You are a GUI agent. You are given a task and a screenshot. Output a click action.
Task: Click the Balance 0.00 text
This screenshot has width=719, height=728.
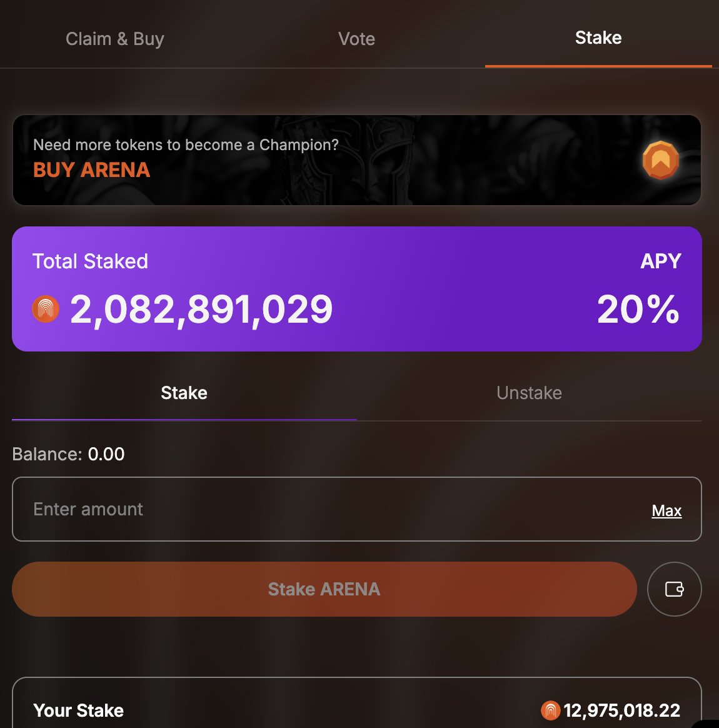pyautogui.click(x=68, y=454)
